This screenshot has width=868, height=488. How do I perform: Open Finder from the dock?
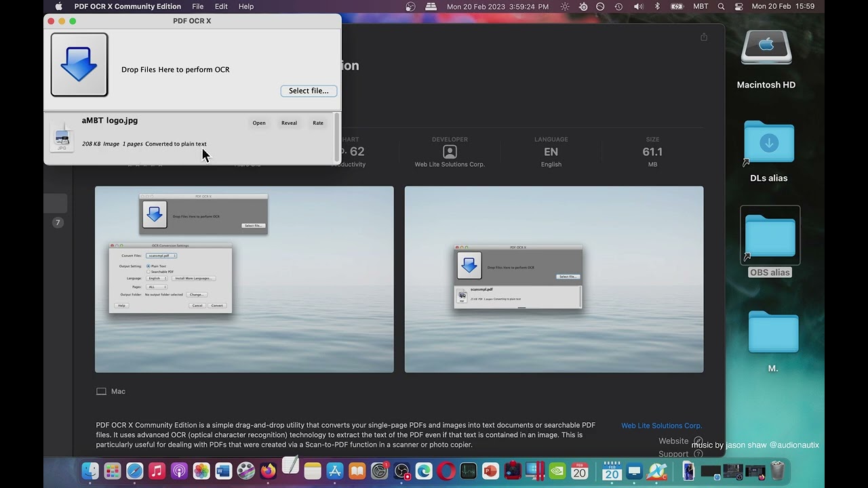[x=90, y=470]
